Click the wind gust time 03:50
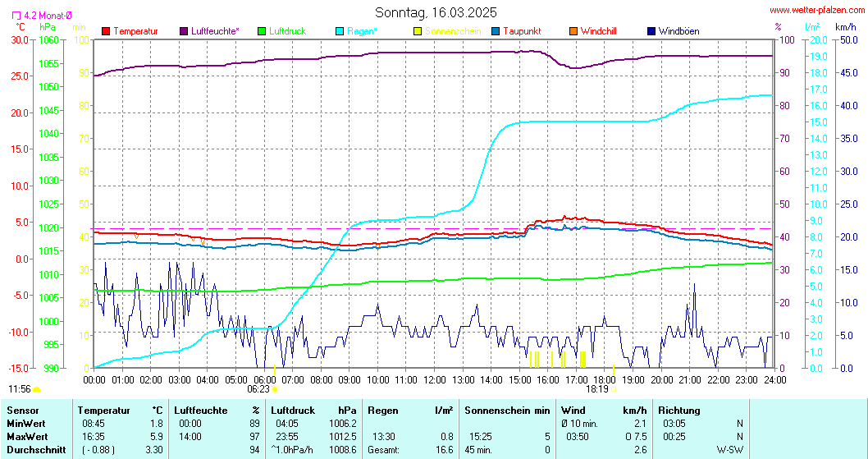 coord(578,437)
